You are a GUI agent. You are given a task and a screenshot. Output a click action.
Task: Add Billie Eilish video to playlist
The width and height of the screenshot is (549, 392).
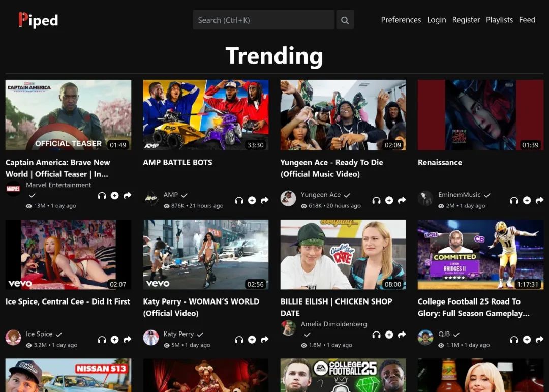(x=389, y=335)
